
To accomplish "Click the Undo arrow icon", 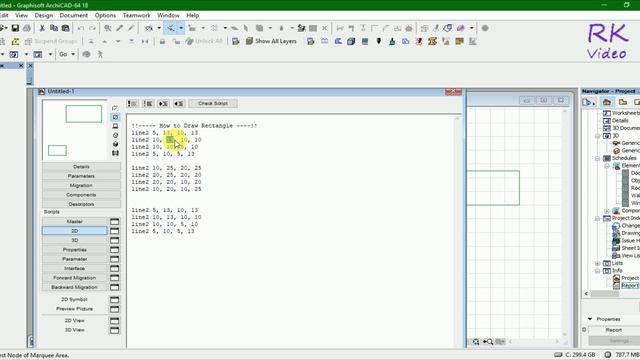I will pos(81,28).
